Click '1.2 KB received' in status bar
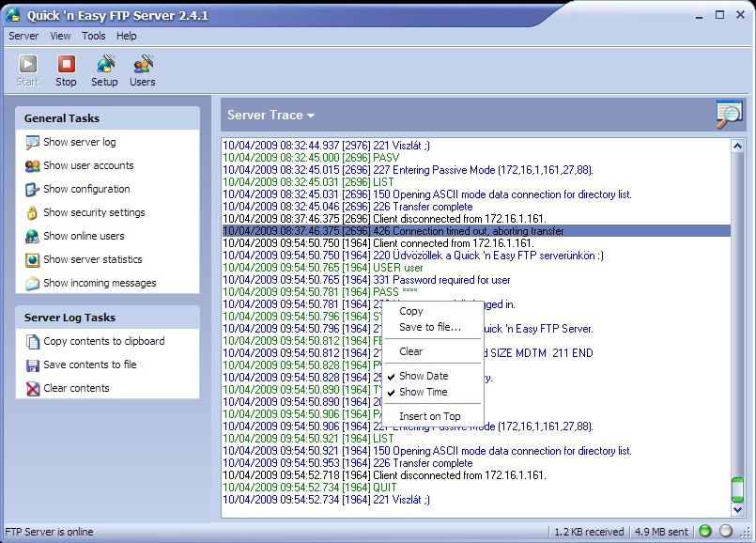The width and height of the screenshot is (756, 543). (x=589, y=532)
